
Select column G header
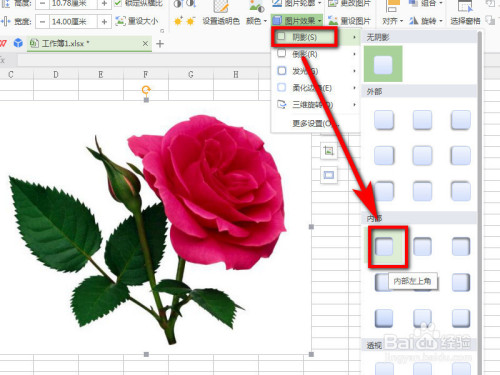[191, 74]
